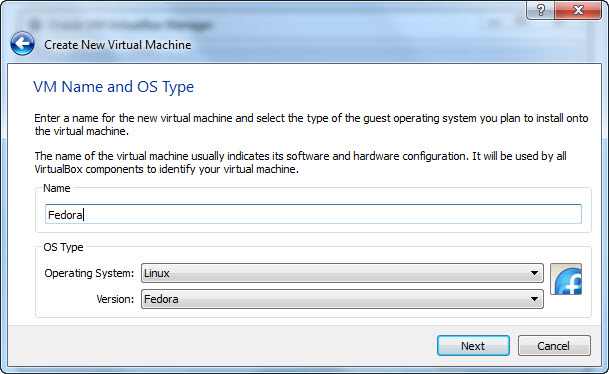Screen dimensions: 609x374
Task: Open help with the question mark button
Action: [x=540, y=10]
